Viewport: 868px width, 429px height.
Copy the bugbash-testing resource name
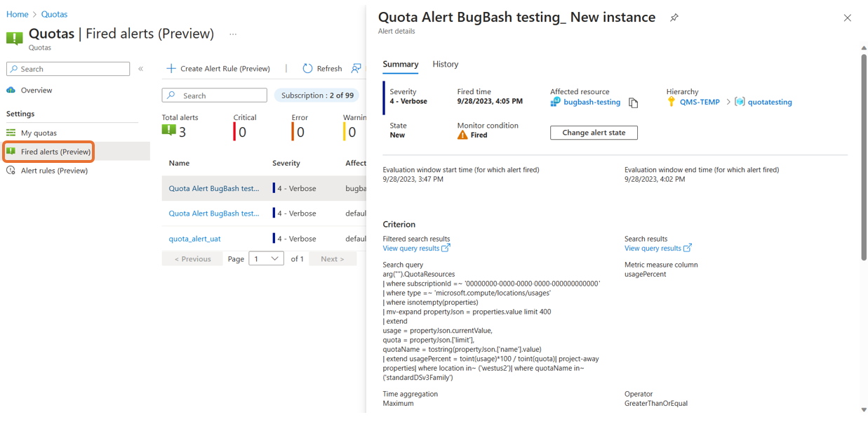pos(634,103)
